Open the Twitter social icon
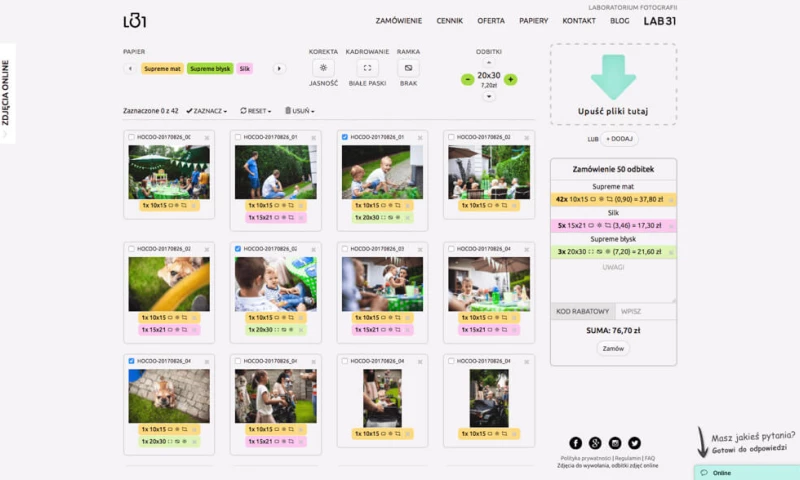 click(x=634, y=443)
